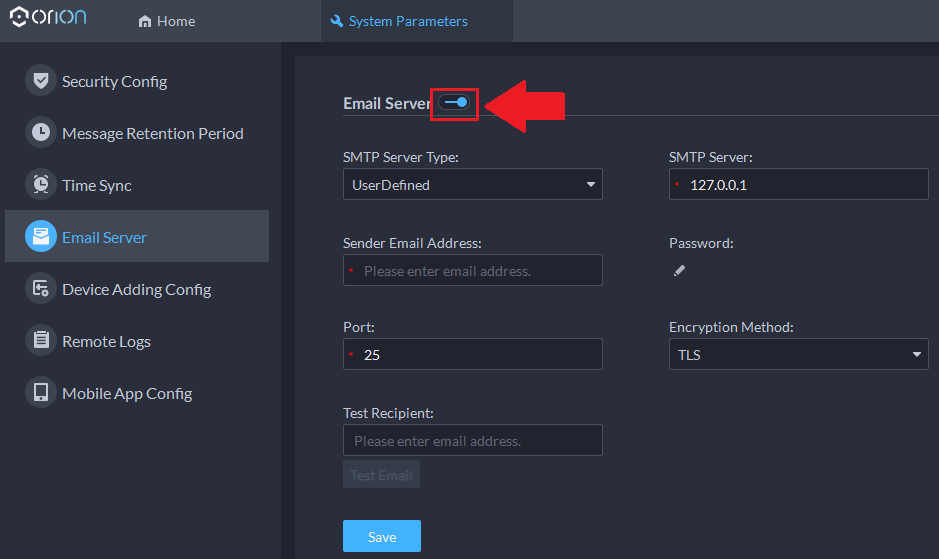
Task: Click the Remote Logs clipboard icon
Action: (40, 341)
